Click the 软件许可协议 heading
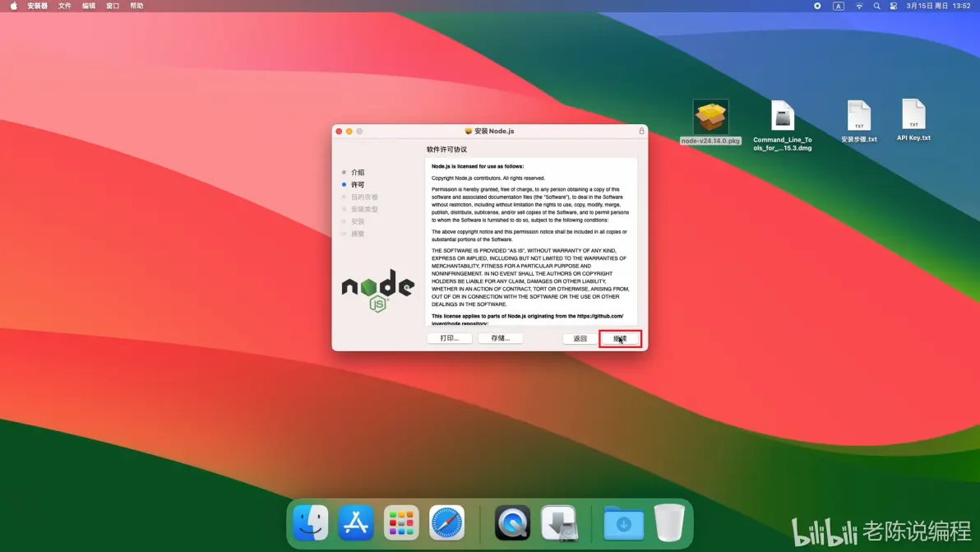This screenshot has height=552, width=980. click(447, 150)
